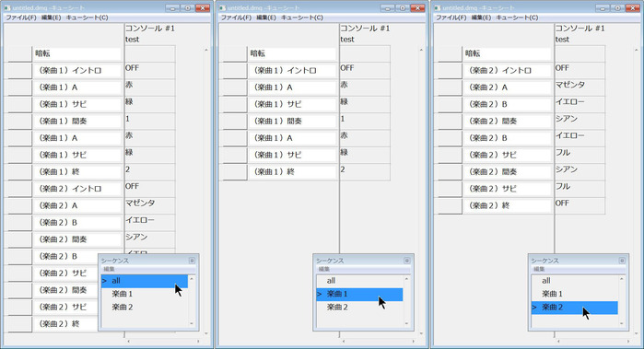Click horizontal scroll-left arrow in right window
Viewport: 644px width, 349px height.
click(558, 341)
